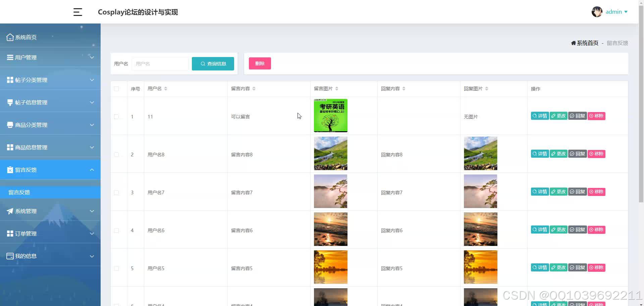Click 详情 for 用户名6 row
Screen dimensions: 644x306
(x=540, y=230)
